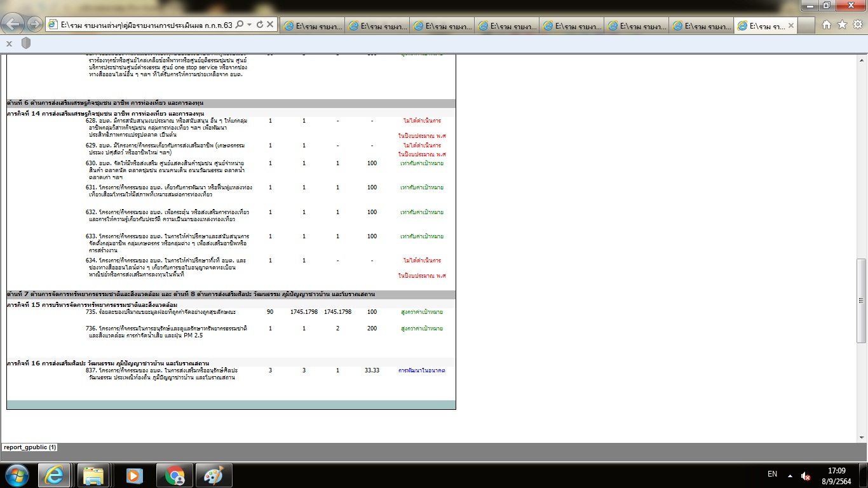The width and height of the screenshot is (868, 488).
Task: Dismiss the notification bar with its X
Action: pos(10,43)
